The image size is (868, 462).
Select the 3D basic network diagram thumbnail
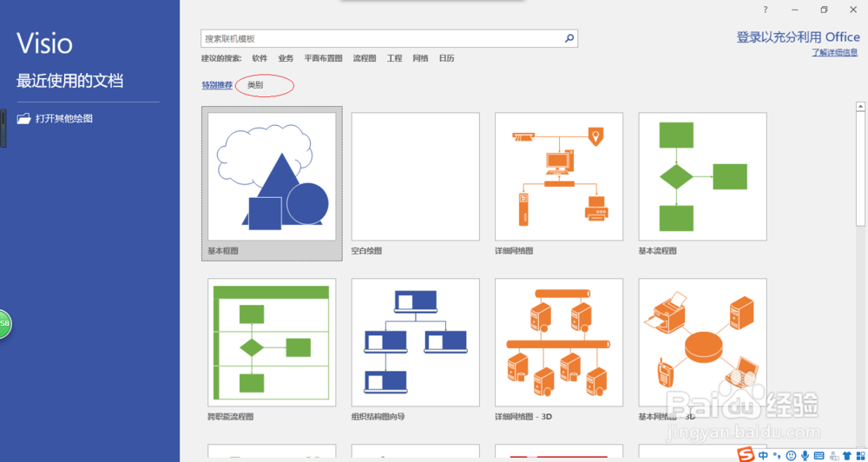(x=702, y=342)
